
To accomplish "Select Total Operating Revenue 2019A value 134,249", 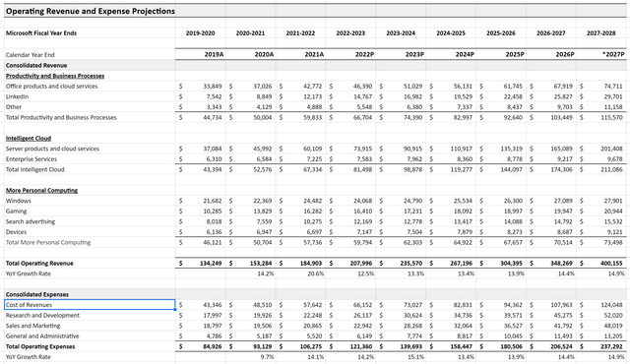I will point(211,264).
